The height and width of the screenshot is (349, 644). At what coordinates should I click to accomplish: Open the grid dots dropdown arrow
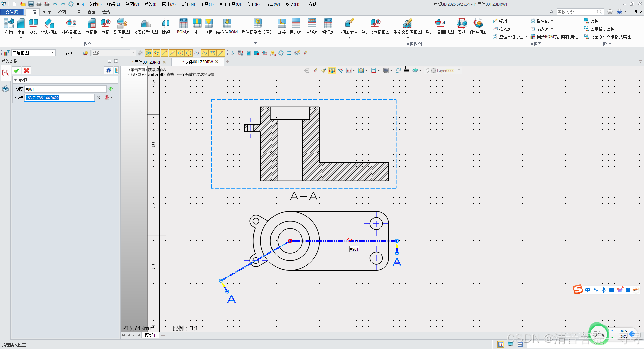(354, 71)
